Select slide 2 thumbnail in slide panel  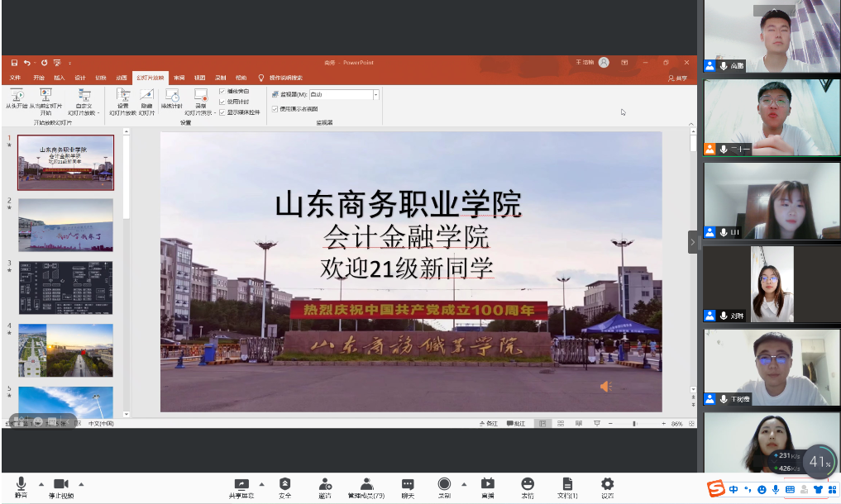[x=65, y=224]
